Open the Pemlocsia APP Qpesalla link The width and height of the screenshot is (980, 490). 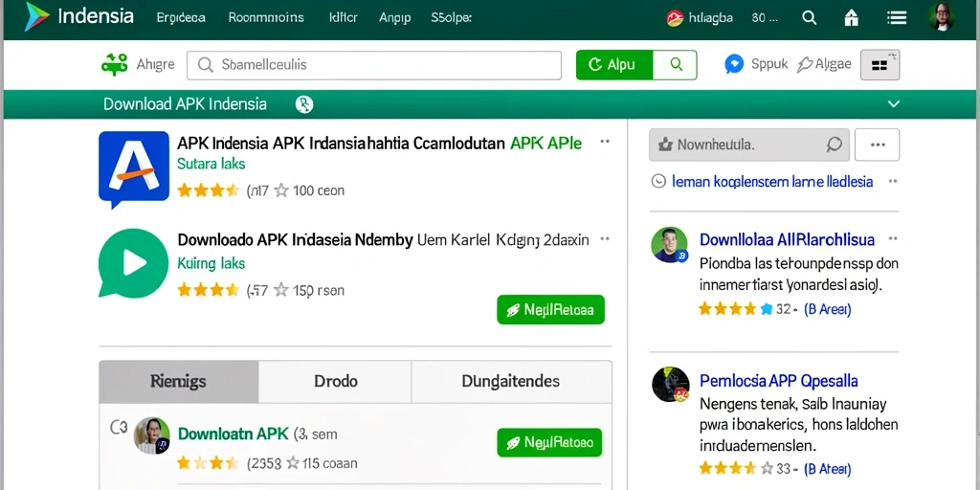point(778,381)
